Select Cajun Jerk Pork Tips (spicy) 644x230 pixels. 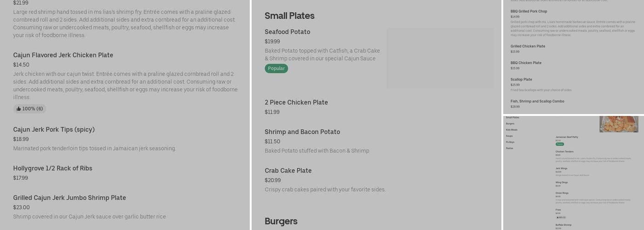pos(54,130)
